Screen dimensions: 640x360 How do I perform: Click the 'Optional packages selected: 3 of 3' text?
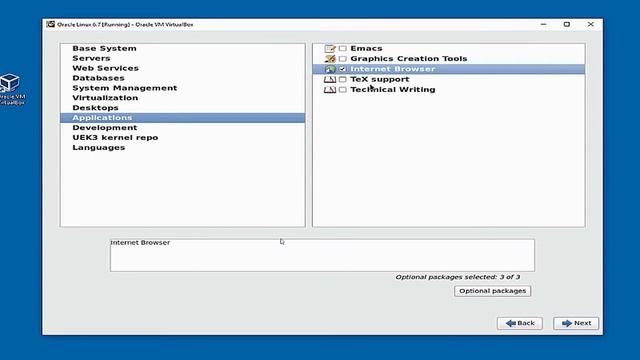458,277
